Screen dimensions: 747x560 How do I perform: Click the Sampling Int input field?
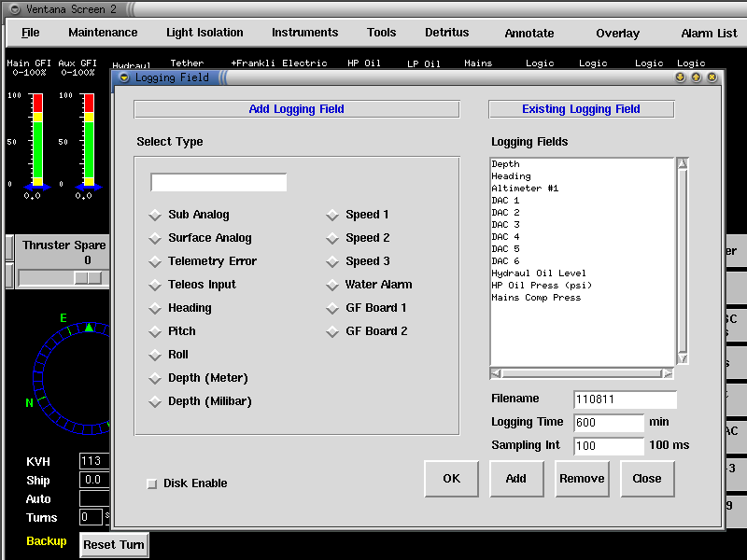click(609, 446)
